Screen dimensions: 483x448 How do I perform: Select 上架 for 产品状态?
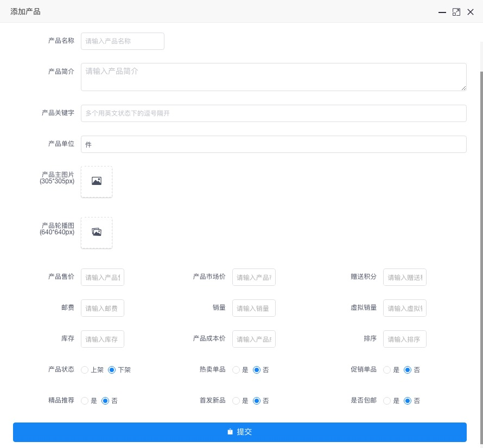tap(85, 370)
